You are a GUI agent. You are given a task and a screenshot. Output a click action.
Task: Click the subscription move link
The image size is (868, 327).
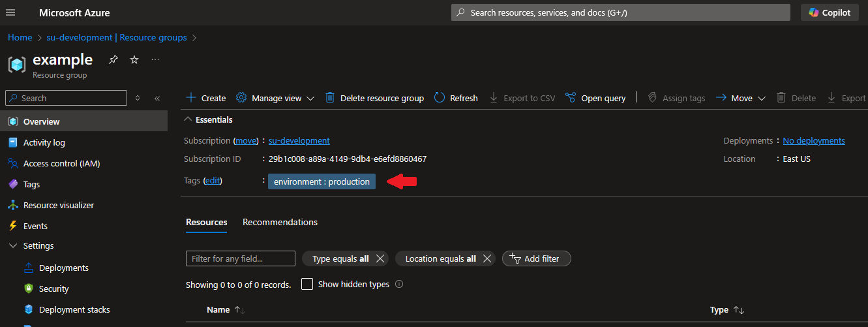pyautogui.click(x=247, y=140)
